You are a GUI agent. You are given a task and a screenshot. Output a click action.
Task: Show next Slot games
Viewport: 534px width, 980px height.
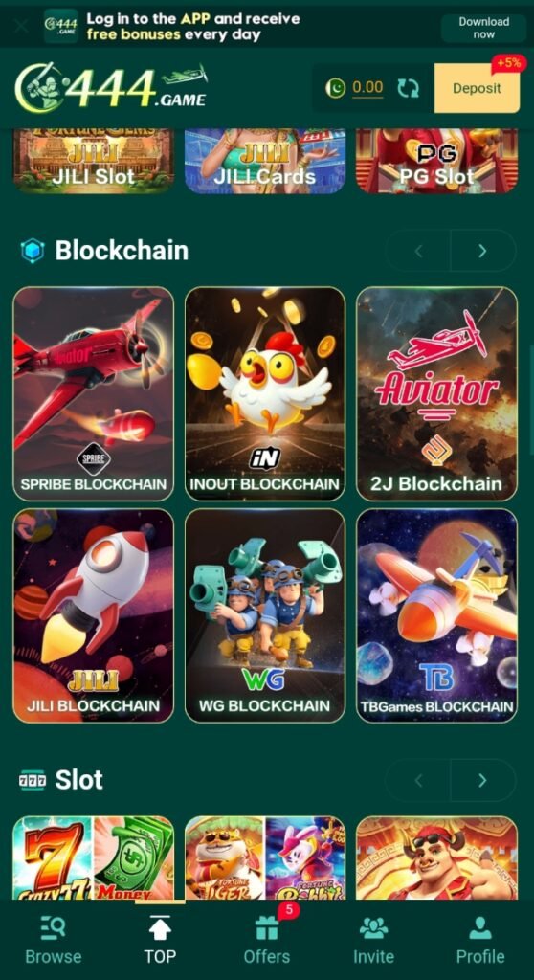coord(482,780)
